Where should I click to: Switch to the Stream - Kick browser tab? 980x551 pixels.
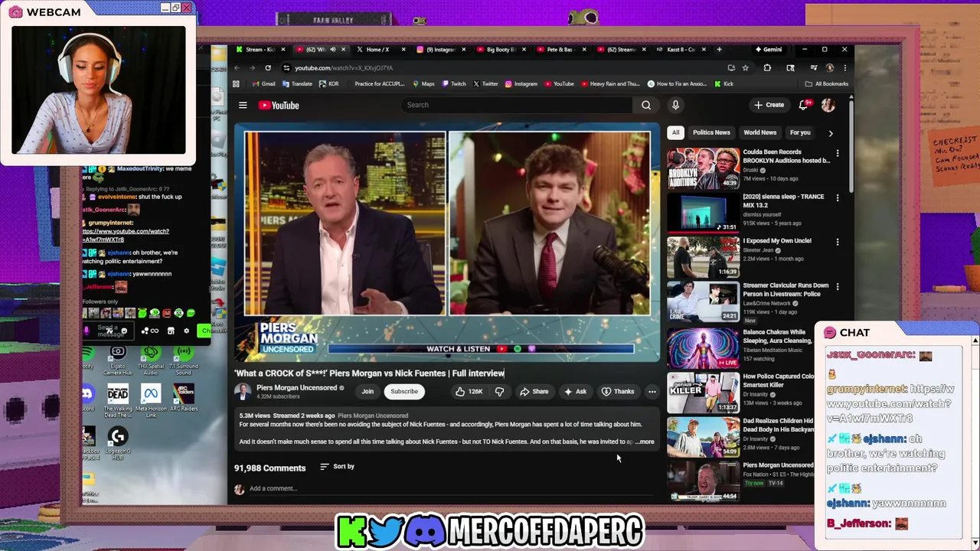pyautogui.click(x=260, y=50)
